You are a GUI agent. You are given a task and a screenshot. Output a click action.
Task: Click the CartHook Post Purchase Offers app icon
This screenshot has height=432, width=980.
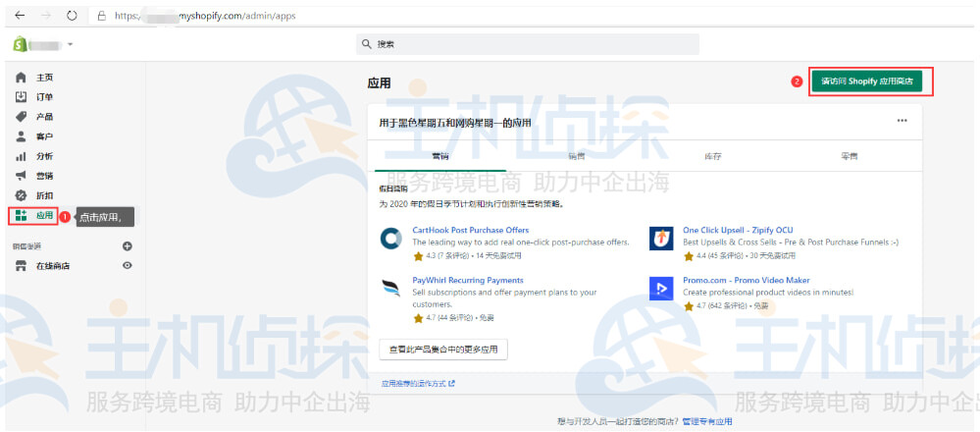391,239
